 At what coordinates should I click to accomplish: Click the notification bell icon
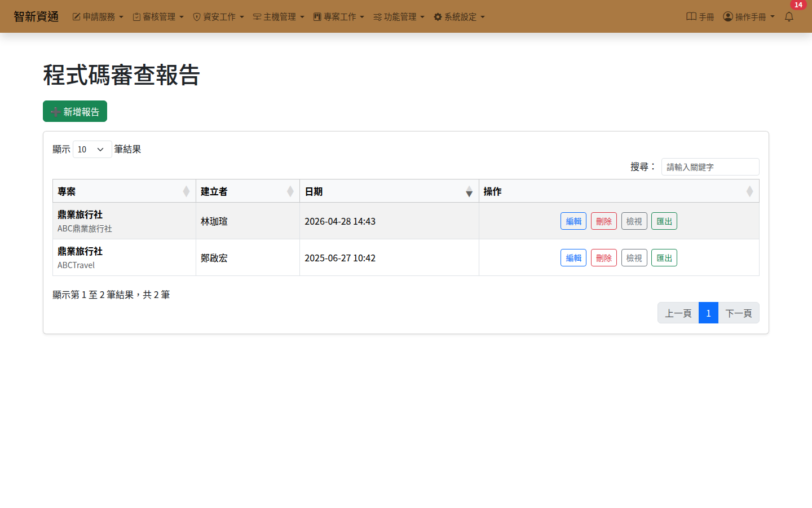click(789, 17)
